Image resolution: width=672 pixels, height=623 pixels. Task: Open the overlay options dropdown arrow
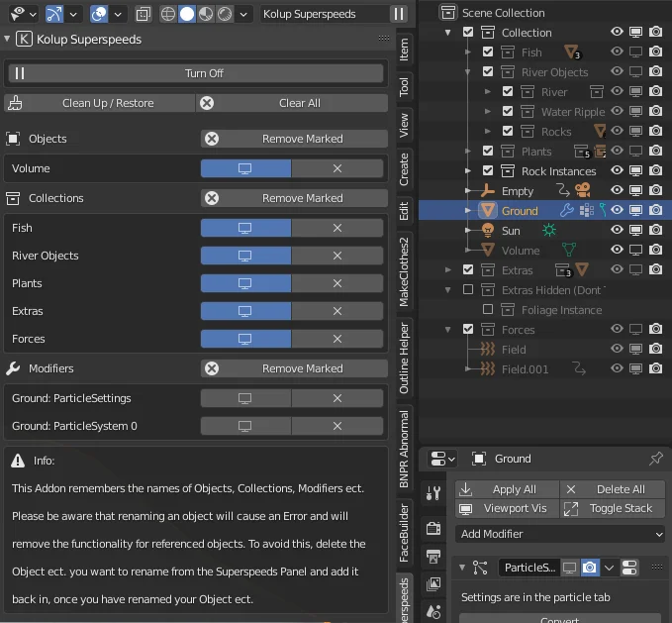tap(118, 14)
